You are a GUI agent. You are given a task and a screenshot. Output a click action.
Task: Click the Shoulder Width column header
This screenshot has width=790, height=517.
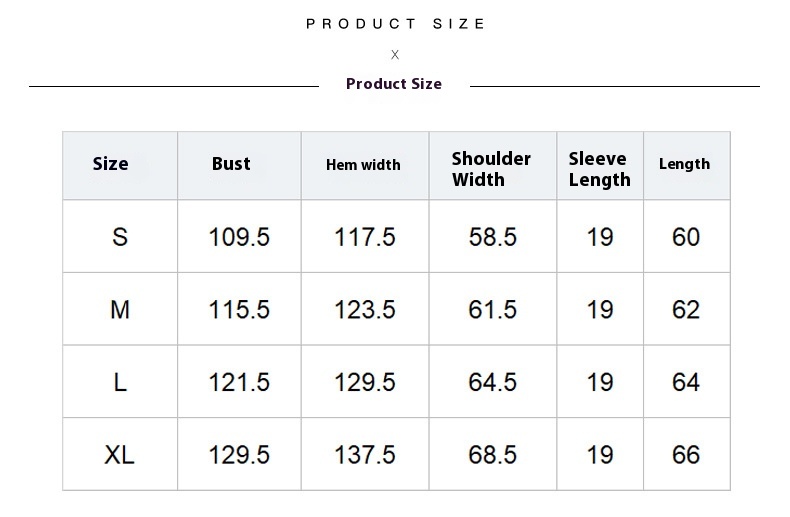(x=491, y=169)
